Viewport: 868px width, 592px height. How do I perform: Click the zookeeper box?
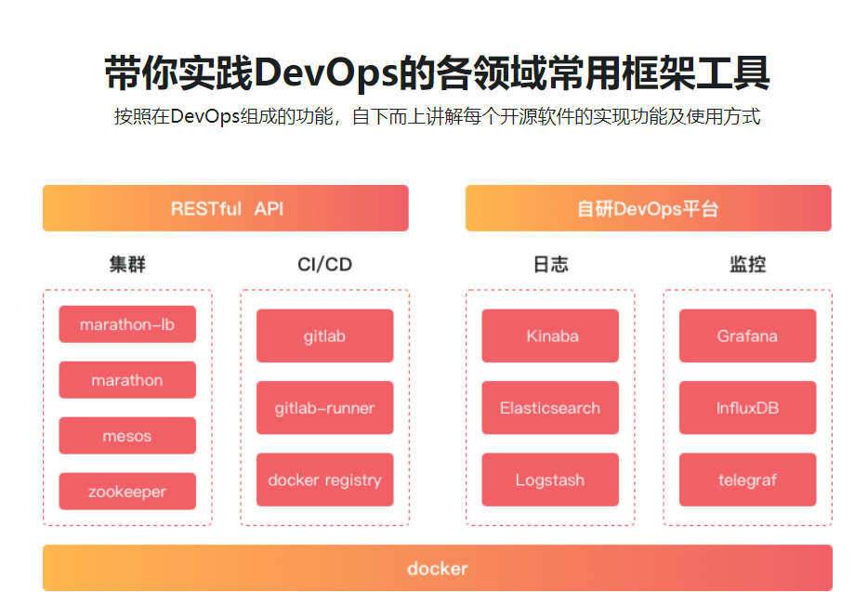127,492
